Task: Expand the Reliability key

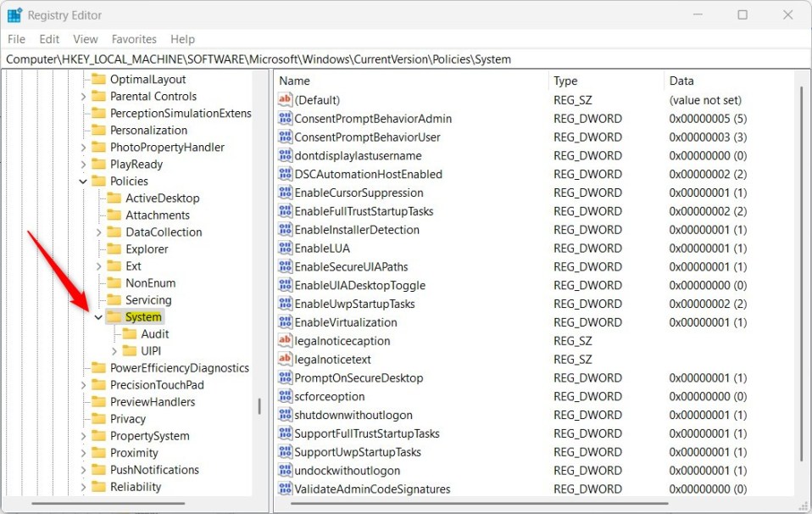Action: (83, 487)
